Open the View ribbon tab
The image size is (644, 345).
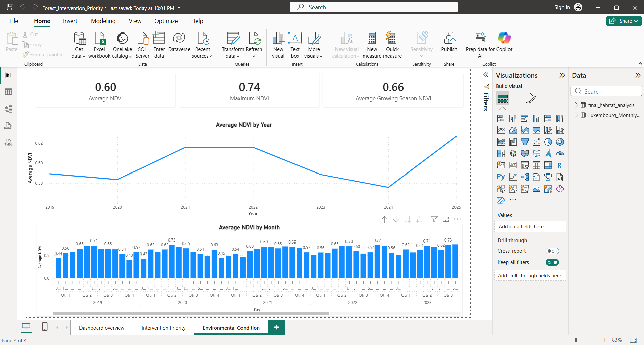[135, 21]
